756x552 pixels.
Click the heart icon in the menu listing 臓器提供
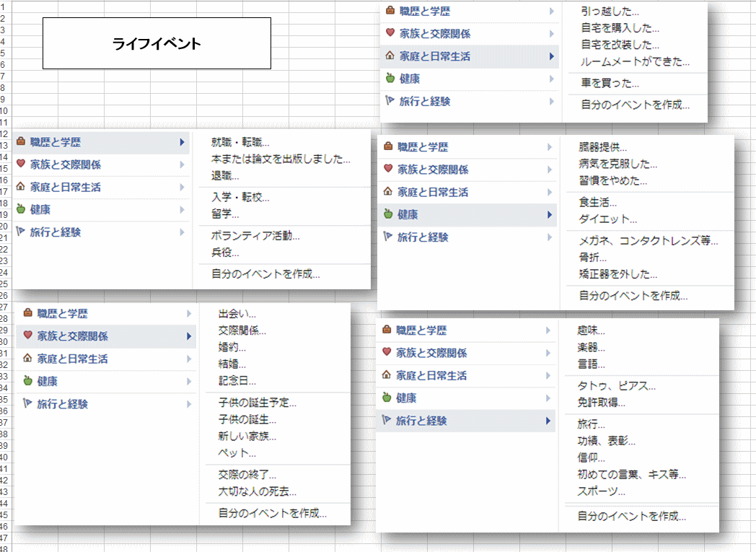click(388, 169)
